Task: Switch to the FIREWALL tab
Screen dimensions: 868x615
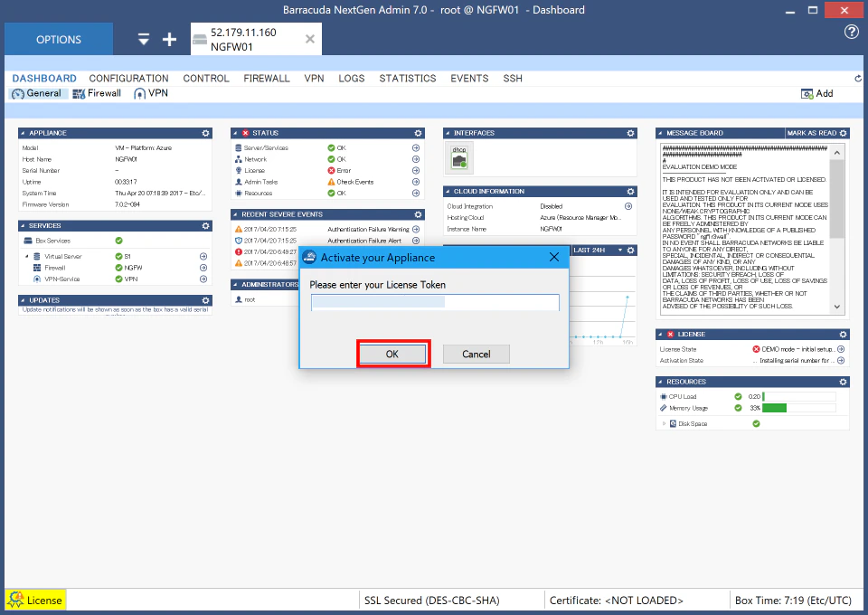Action: pos(267,79)
